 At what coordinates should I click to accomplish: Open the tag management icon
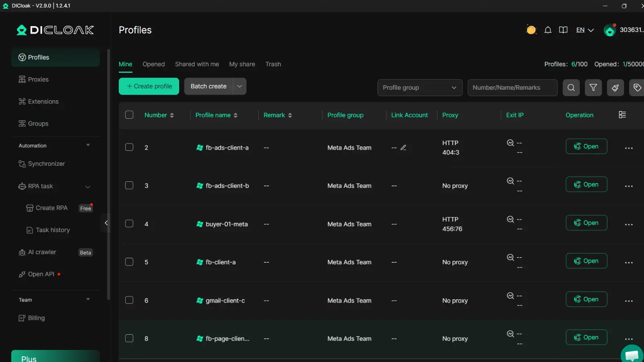[x=637, y=87]
